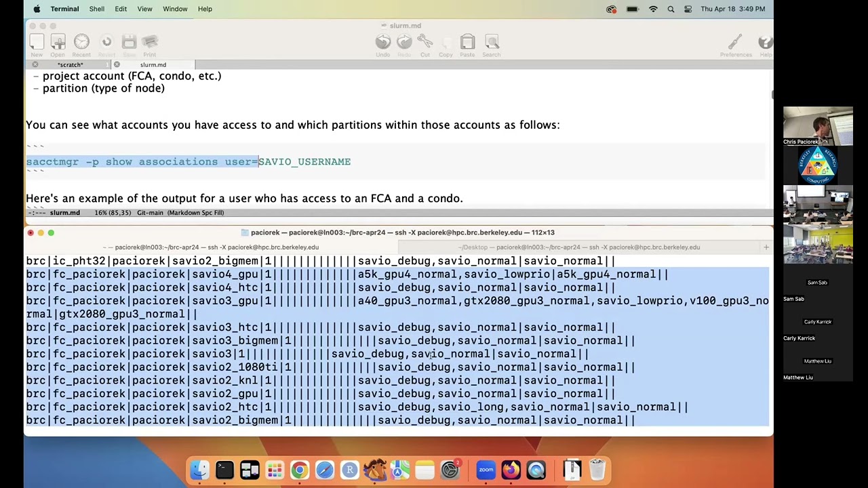
Task: Click the date and time Thu Apr 18
Action: 733,9
